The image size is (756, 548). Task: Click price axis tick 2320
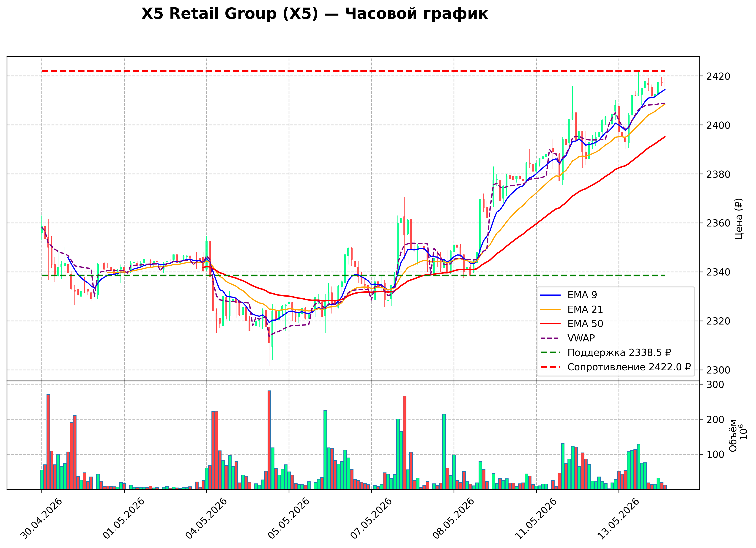pyautogui.click(x=718, y=321)
